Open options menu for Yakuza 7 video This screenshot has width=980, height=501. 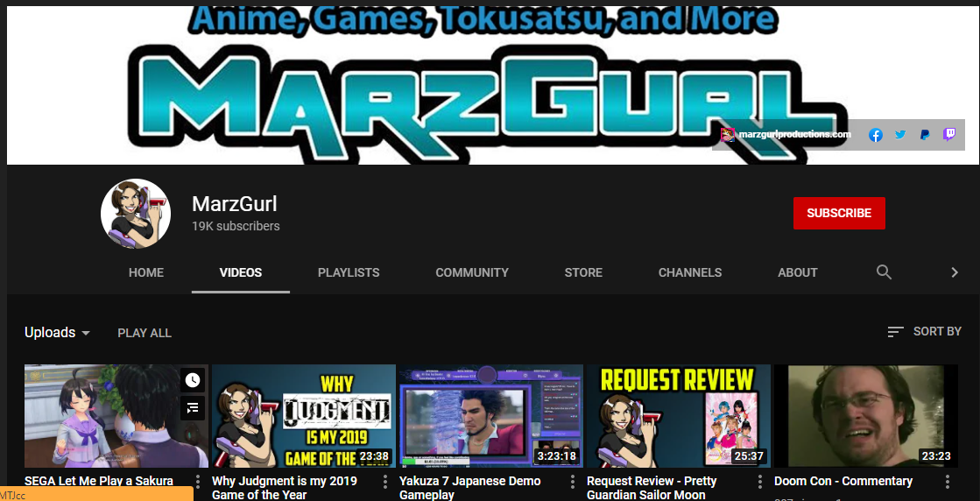[573, 482]
